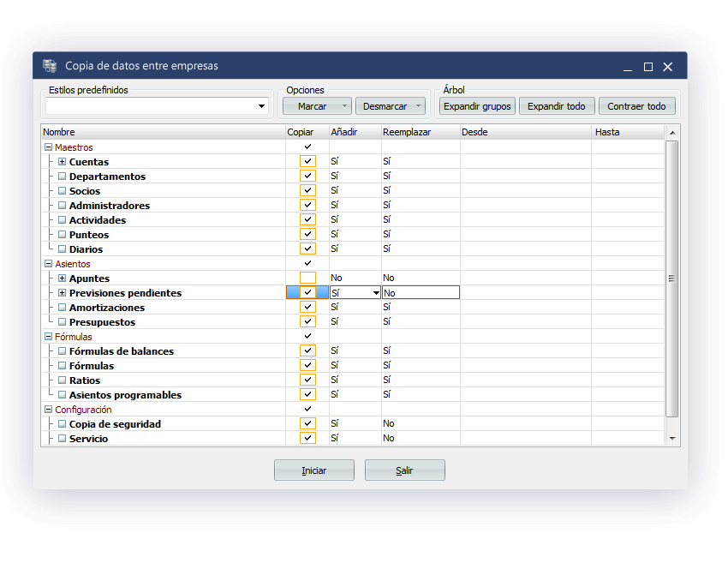Collapse the Maestros group
The image size is (728, 569).
pos(48,147)
